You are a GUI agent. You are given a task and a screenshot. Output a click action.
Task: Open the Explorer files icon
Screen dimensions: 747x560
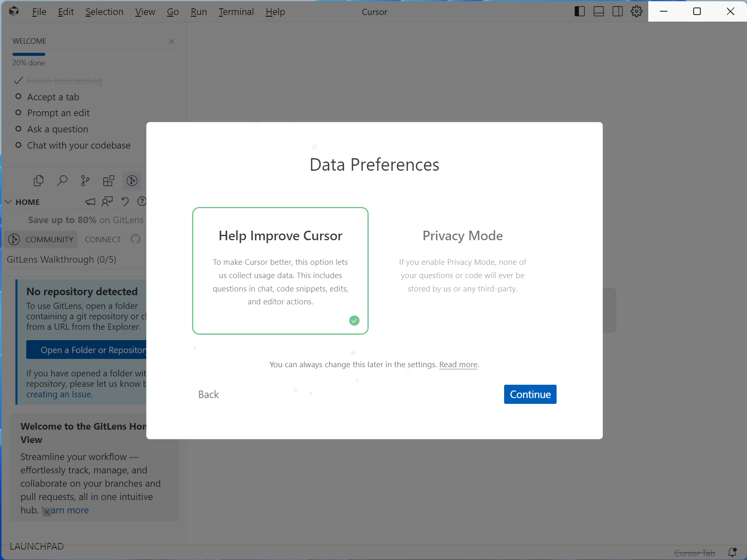click(38, 181)
